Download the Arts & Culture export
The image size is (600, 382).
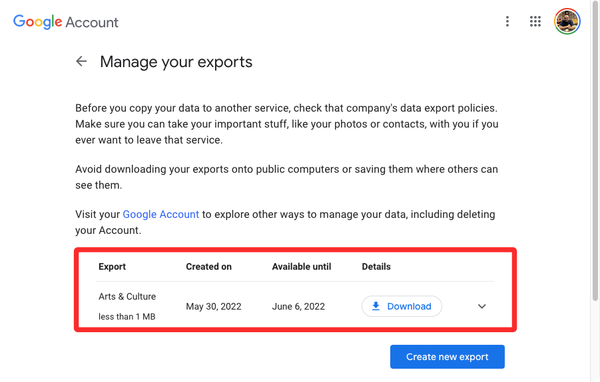click(401, 306)
